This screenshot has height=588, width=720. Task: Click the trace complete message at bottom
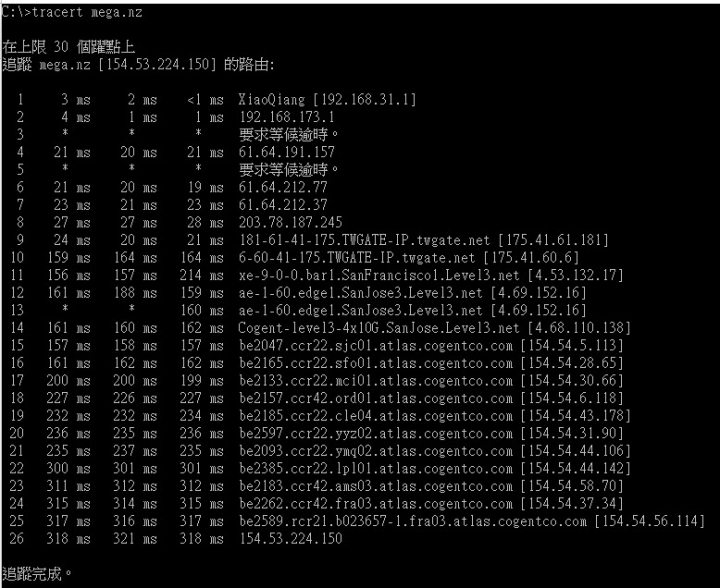[x=37, y=574]
